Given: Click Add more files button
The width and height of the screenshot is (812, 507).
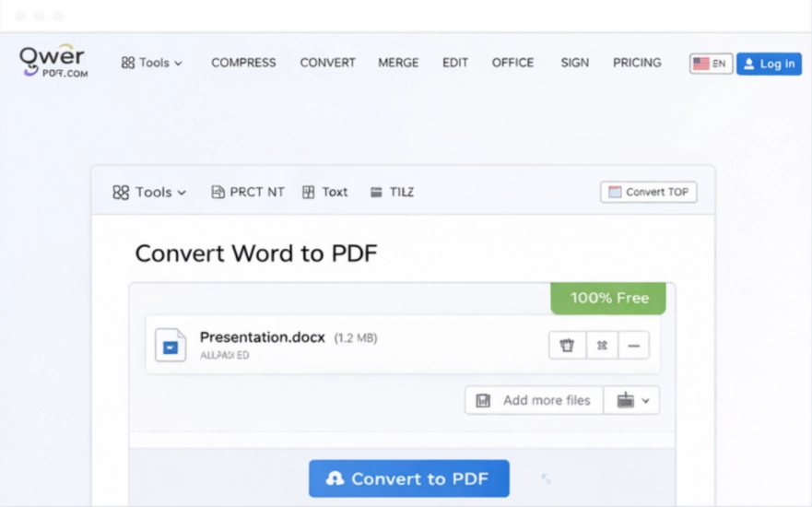Looking at the screenshot, I should click(x=534, y=400).
